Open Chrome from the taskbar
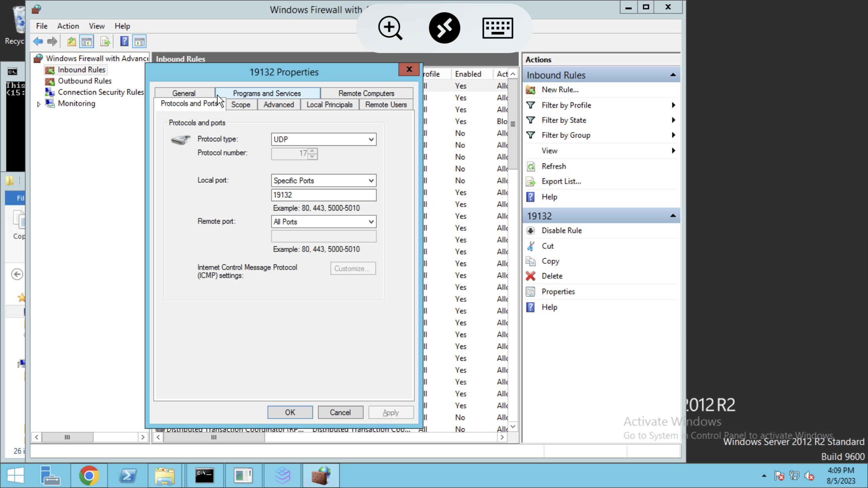Screen dimensions: 868x488 point(89,476)
